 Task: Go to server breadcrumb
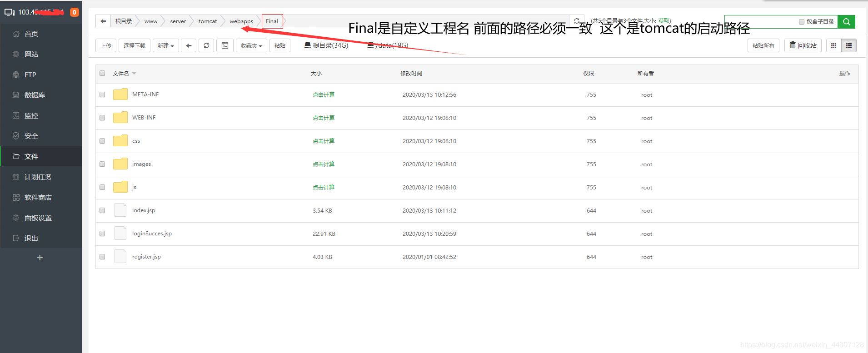pos(178,21)
